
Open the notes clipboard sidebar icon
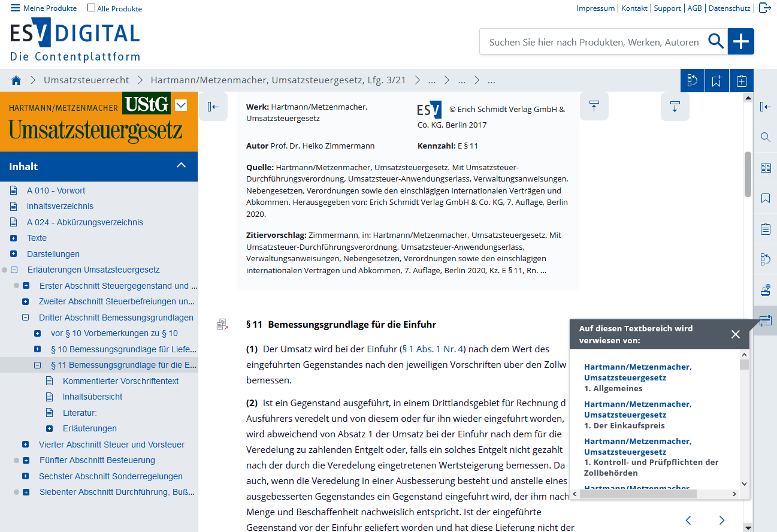765,229
